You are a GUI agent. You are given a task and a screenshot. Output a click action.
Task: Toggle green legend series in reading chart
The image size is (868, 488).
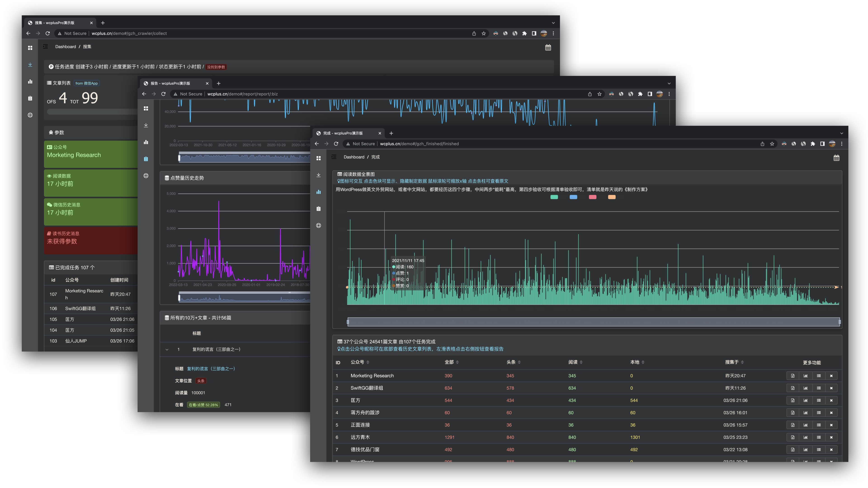tap(554, 197)
